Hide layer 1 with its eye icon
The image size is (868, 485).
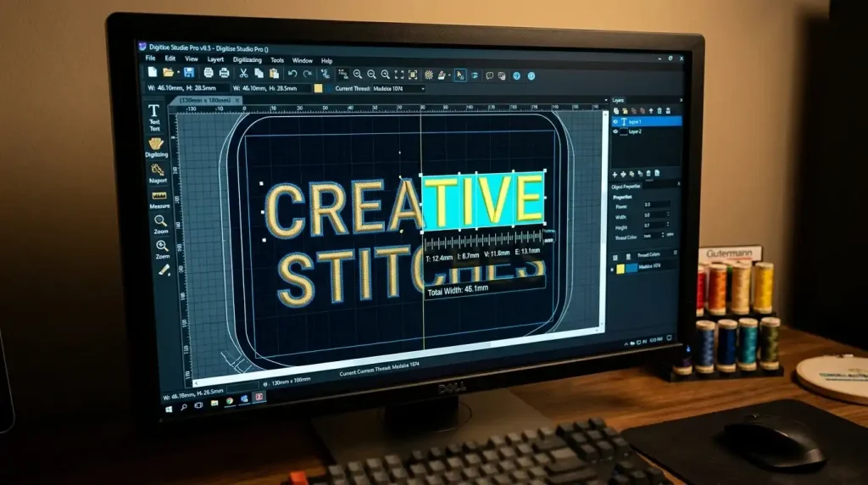coord(615,121)
